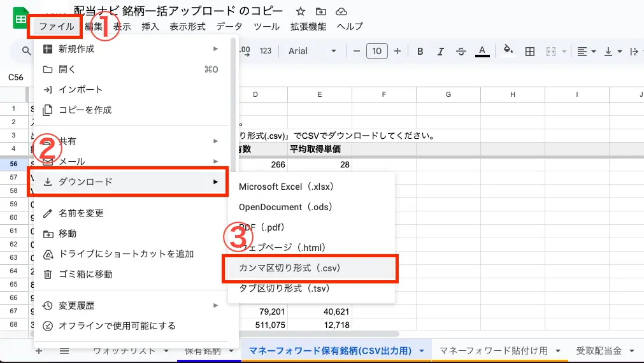Download as カンマ区切り形式 (.csv)
644x363 pixels.
[x=310, y=268]
